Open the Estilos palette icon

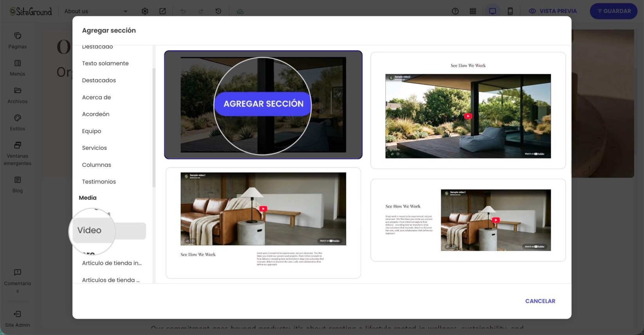[x=18, y=118]
